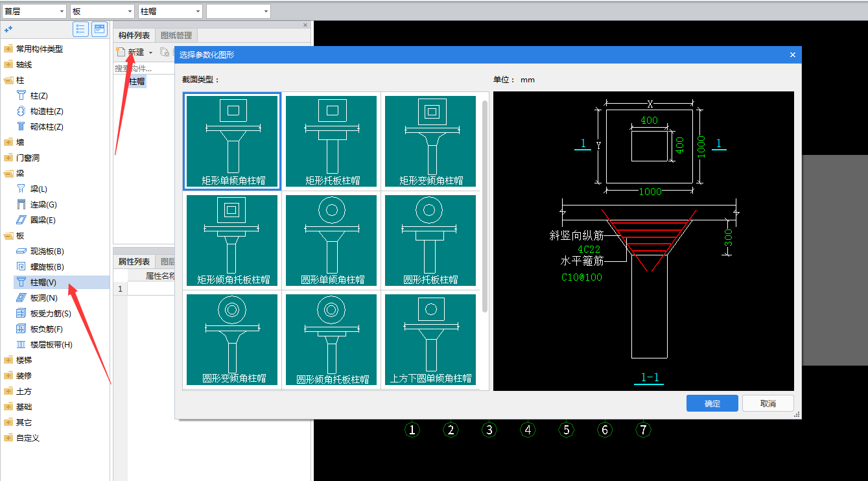This screenshot has width=868, height=481.
Task: Click axis marker 1 in drawing area
Action: (x=412, y=429)
